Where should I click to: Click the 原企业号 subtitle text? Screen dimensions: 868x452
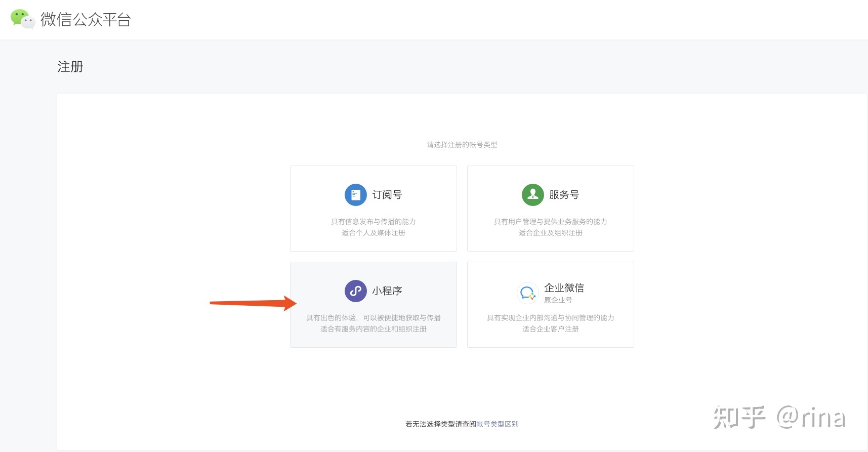click(558, 300)
